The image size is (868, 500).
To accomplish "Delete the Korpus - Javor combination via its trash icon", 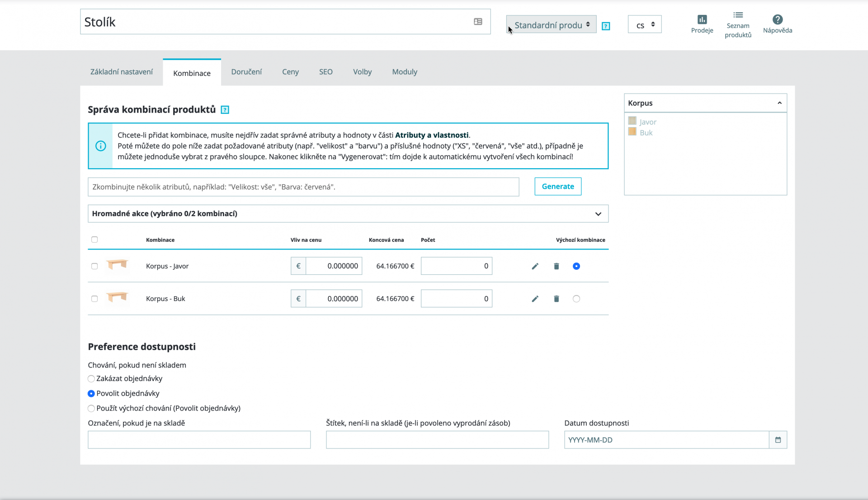I will tap(557, 266).
